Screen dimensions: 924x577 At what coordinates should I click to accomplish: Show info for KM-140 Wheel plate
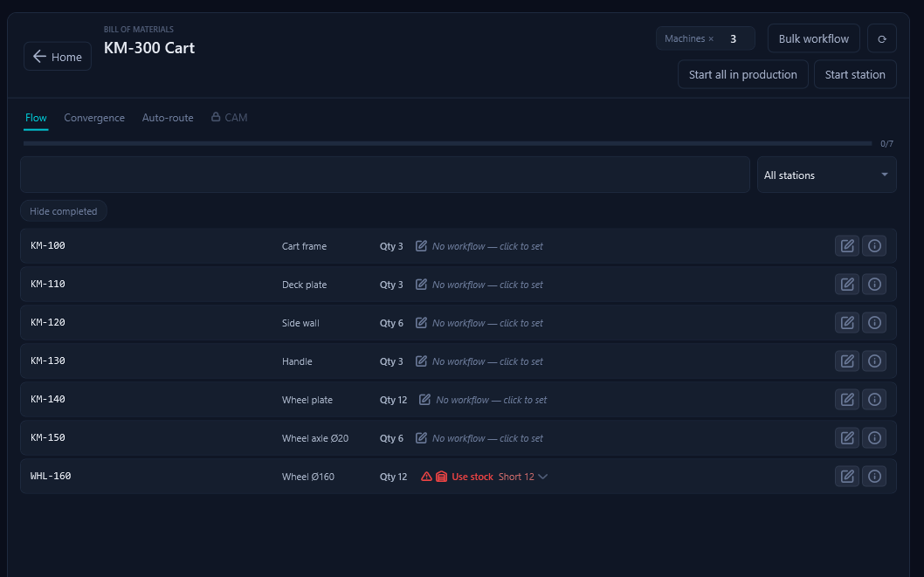[x=874, y=399]
